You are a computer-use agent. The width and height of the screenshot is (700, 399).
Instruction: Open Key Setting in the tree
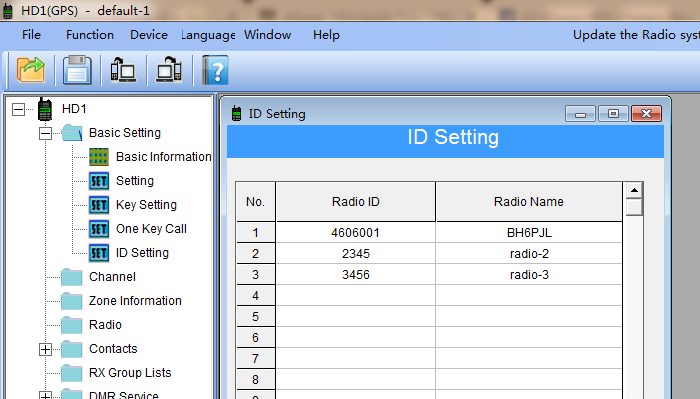(x=146, y=205)
